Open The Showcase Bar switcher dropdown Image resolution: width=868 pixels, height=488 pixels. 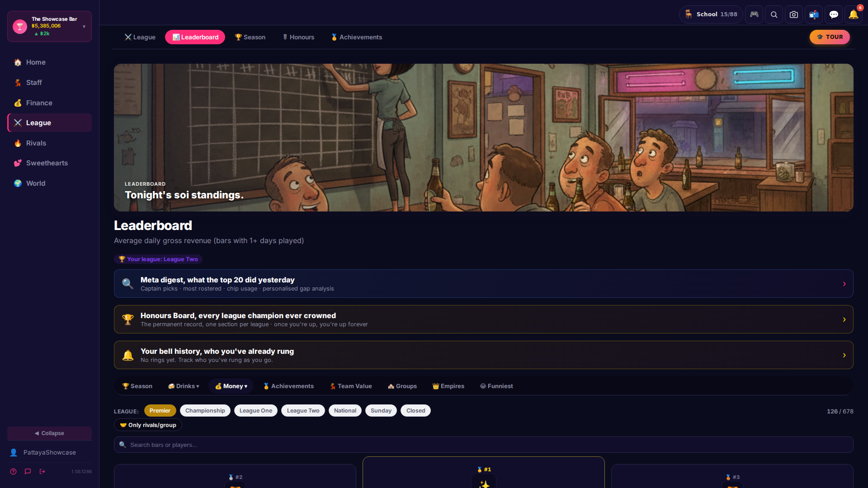50,26
